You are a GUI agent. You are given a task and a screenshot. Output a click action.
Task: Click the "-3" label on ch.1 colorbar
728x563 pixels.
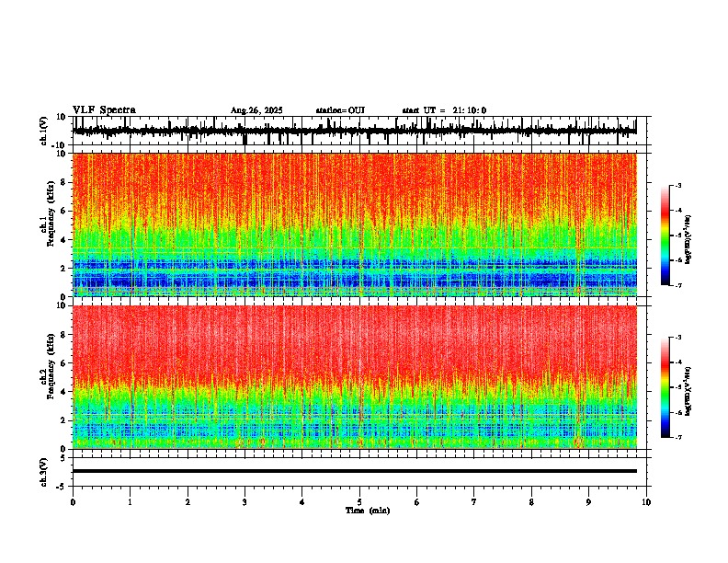(678, 185)
